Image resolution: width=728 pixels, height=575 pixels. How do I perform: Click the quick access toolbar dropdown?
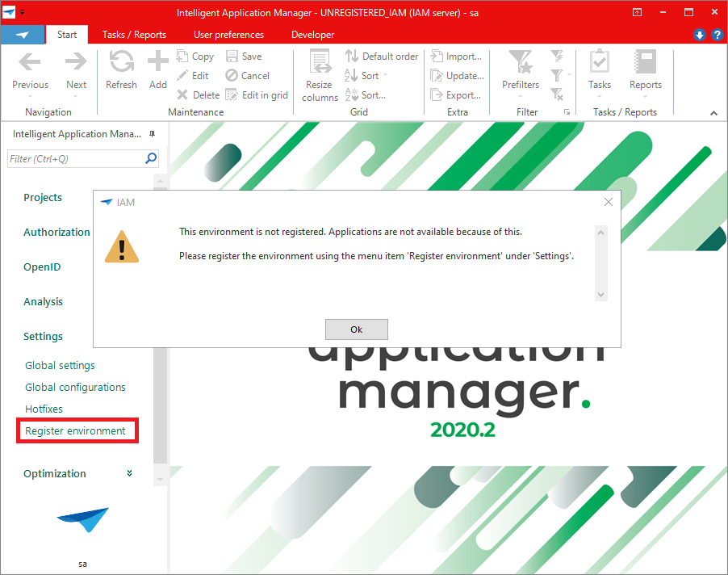pyautogui.click(x=23, y=12)
